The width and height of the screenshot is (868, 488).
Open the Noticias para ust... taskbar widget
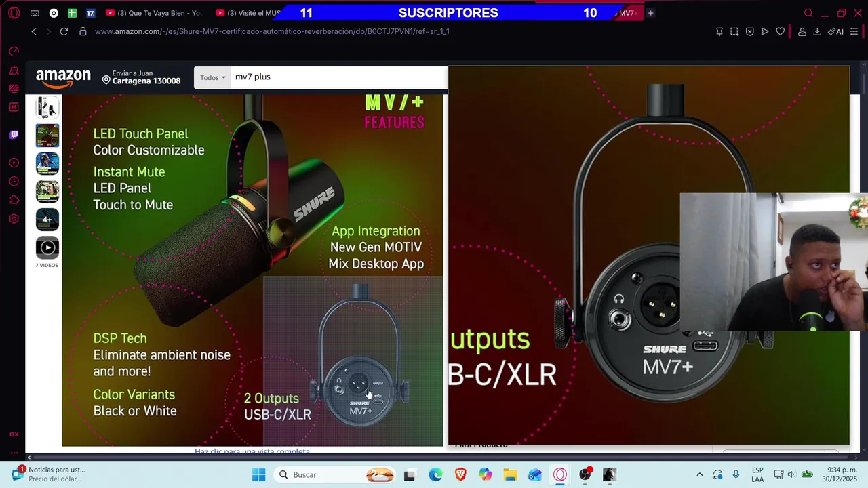(x=50, y=474)
